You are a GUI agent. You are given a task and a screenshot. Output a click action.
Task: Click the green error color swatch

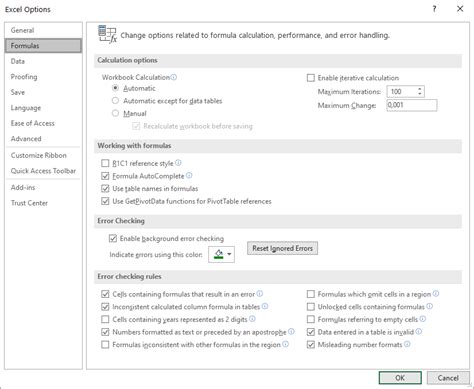click(x=219, y=254)
